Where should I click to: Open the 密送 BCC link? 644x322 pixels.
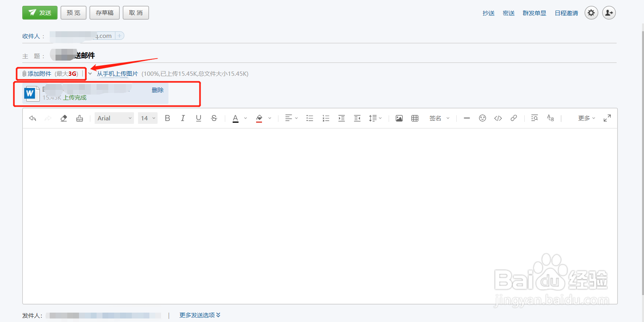tap(508, 13)
